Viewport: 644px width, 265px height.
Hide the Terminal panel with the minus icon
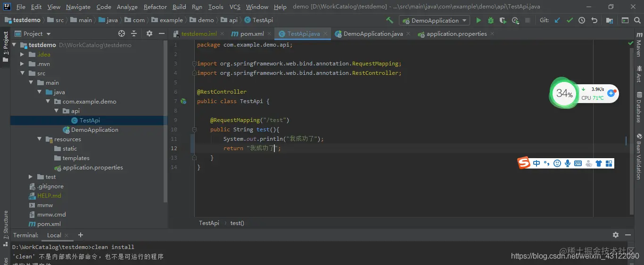point(628,235)
